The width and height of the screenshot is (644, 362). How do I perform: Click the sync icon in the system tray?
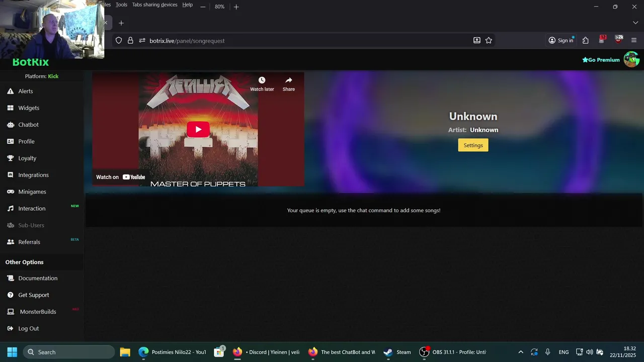[534, 352]
